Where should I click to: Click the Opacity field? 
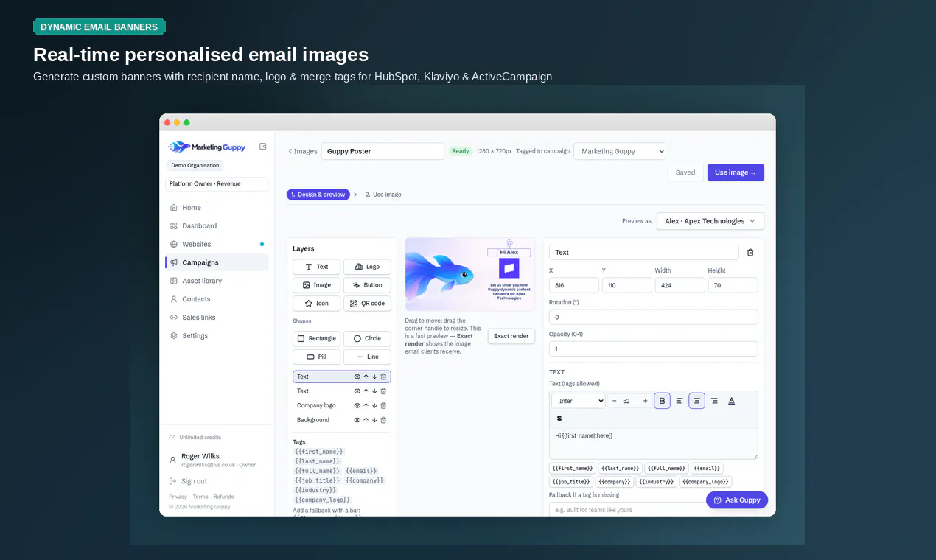654,349
